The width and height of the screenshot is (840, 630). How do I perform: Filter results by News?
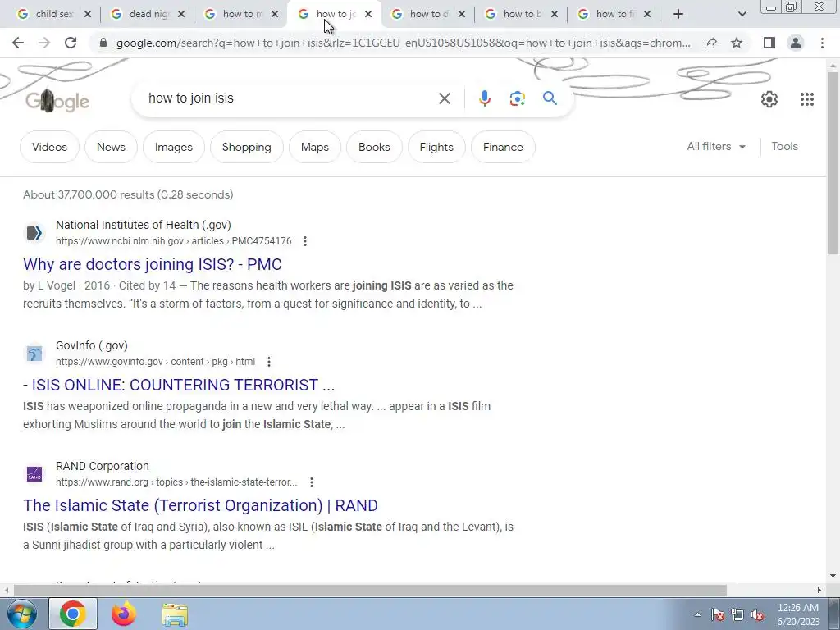coord(111,147)
